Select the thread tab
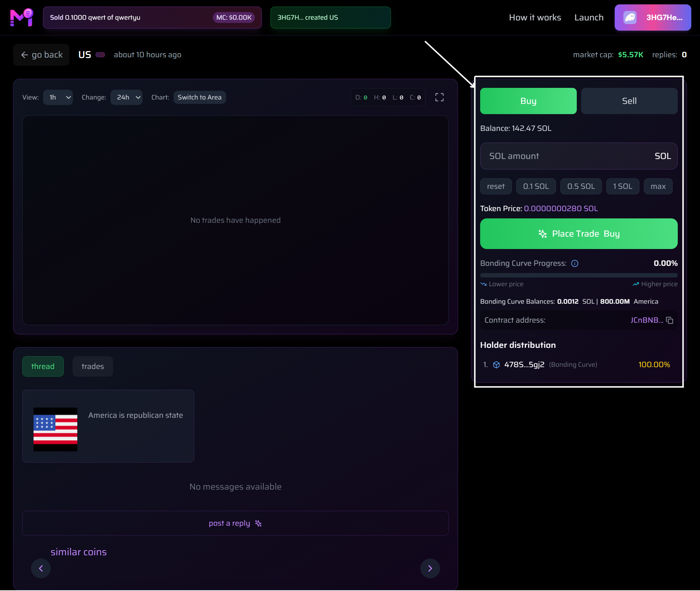 [43, 366]
